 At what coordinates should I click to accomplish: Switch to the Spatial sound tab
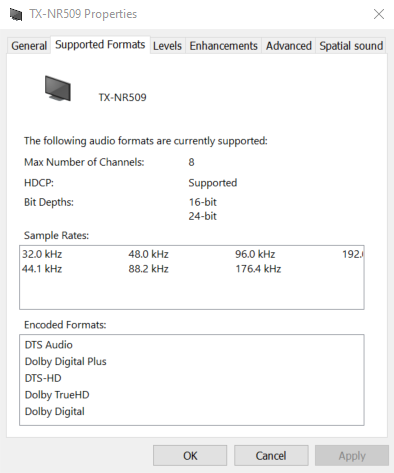tap(351, 46)
